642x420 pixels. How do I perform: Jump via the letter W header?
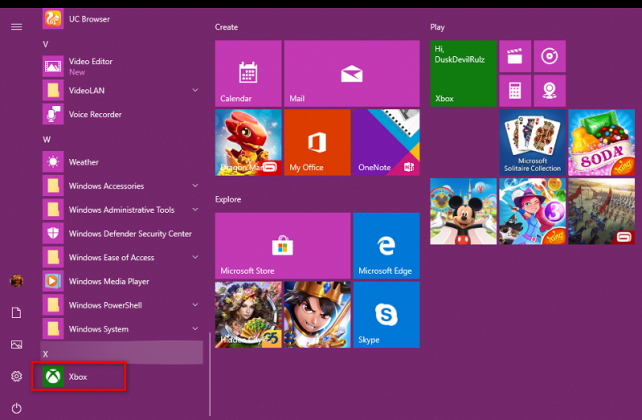pos(47,139)
